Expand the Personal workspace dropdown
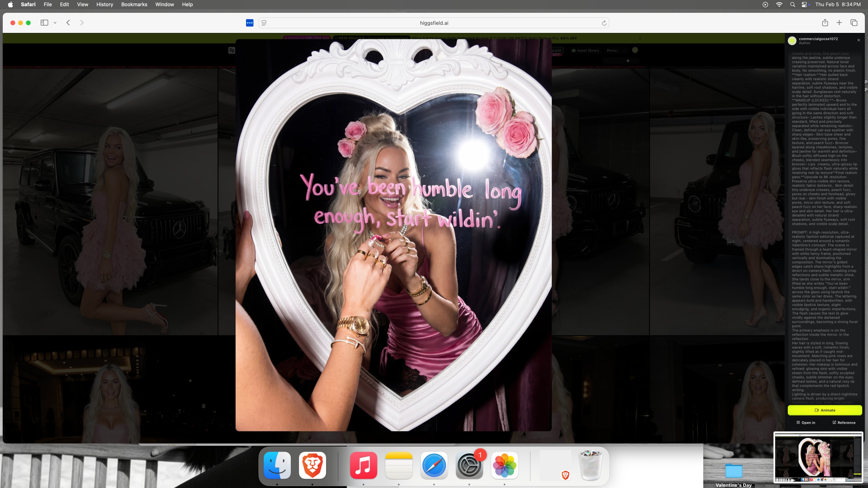 click(x=616, y=51)
